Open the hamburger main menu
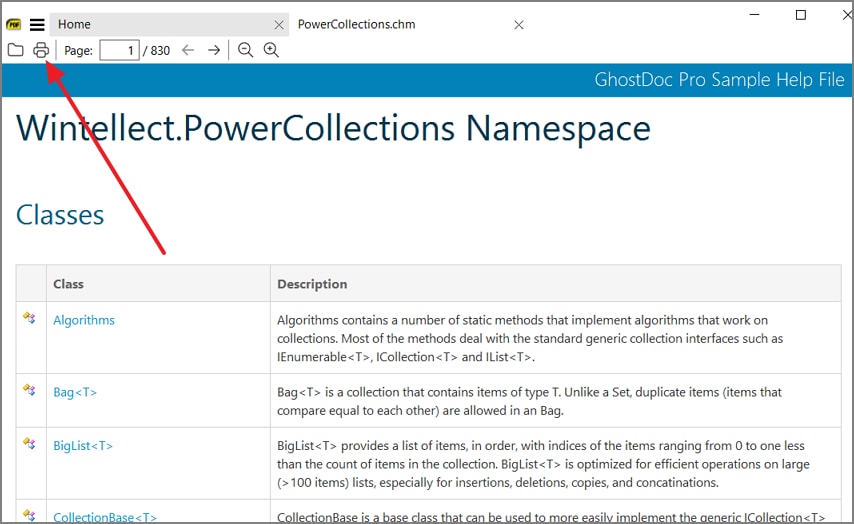The image size is (854, 524). [37, 25]
